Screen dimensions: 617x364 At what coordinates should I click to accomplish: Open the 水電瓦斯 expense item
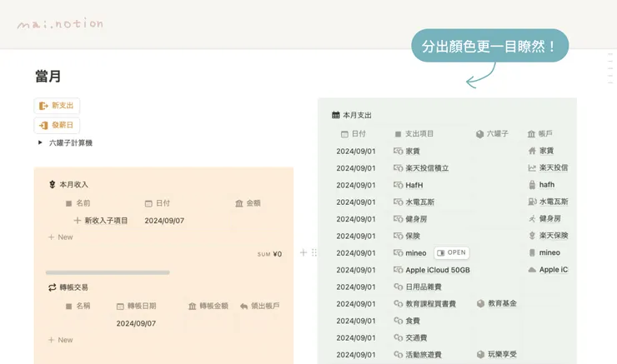pyautogui.click(x=420, y=202)
